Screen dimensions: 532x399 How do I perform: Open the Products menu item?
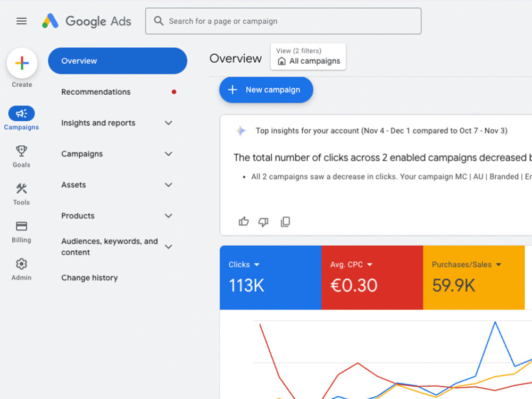[78, 216]
